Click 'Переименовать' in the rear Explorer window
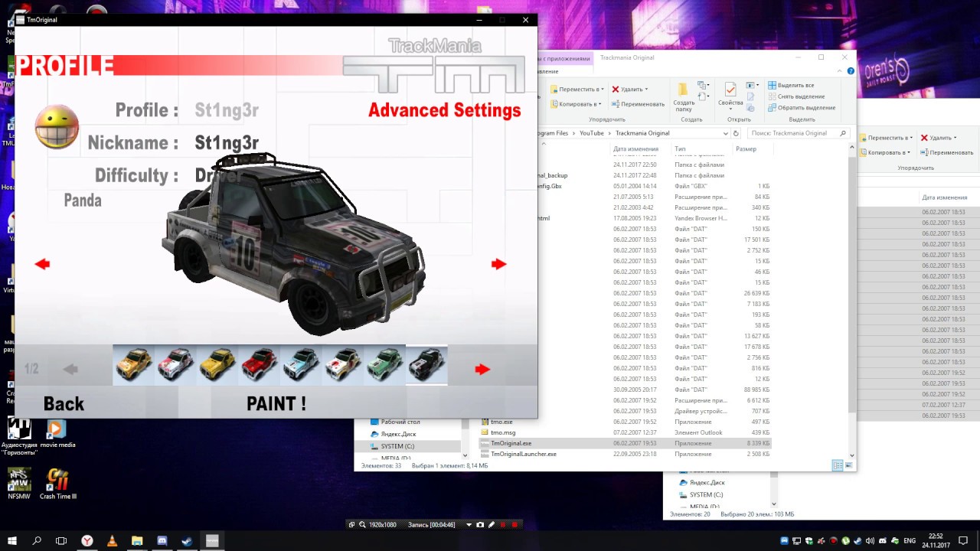The height and width of the screenshot is (551, 980). 947,152
